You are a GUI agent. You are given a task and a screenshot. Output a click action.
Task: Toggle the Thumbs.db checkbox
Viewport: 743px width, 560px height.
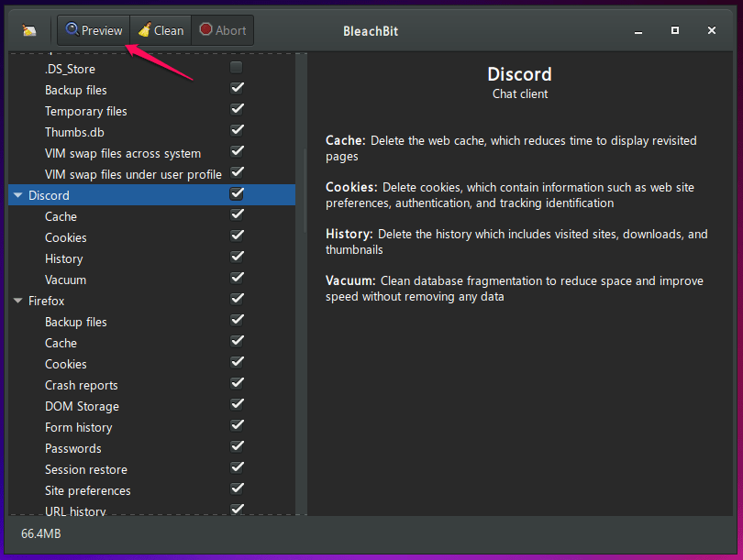pyautogui.click(x=237, y=131)
